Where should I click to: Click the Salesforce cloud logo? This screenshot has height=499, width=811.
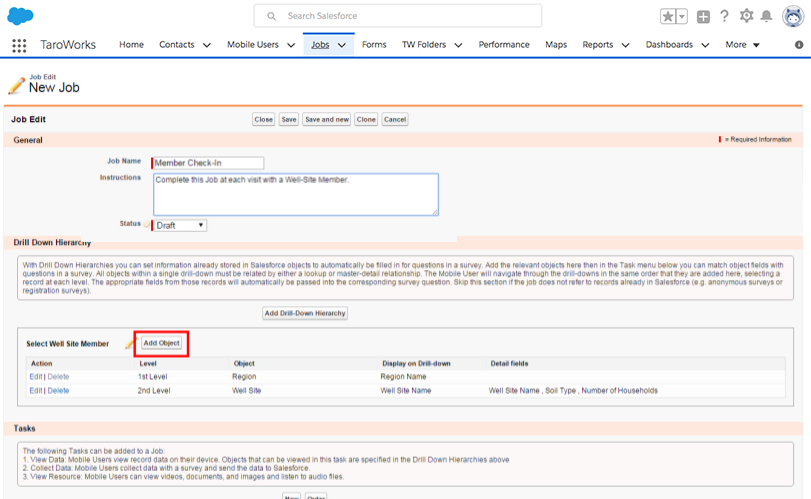click(x=20, y=16)
